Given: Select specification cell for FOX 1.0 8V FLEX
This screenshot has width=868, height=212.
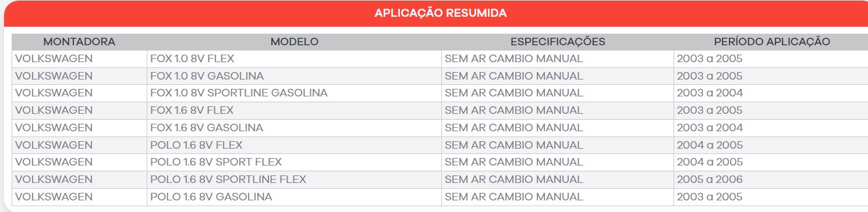Looking at the screenshot, I should (558, 59).
